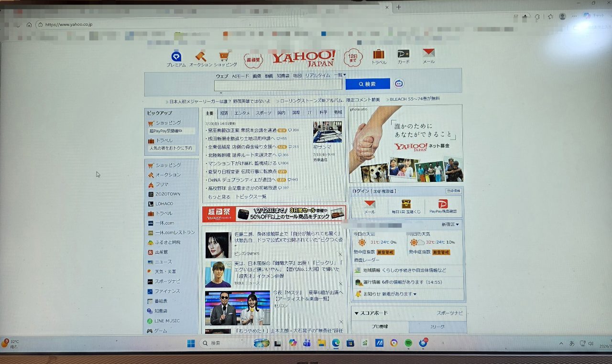Click the 出前館 icon in the sidebar

[x=150, y=252]
